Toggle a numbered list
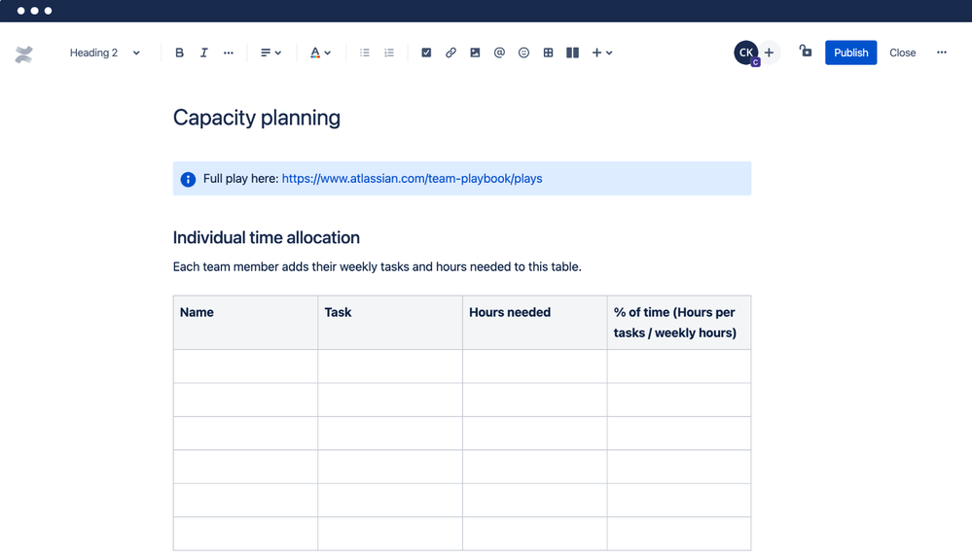The width and height of the screenshot is (972, 560). pyautogui.click(x=388, y=52)
